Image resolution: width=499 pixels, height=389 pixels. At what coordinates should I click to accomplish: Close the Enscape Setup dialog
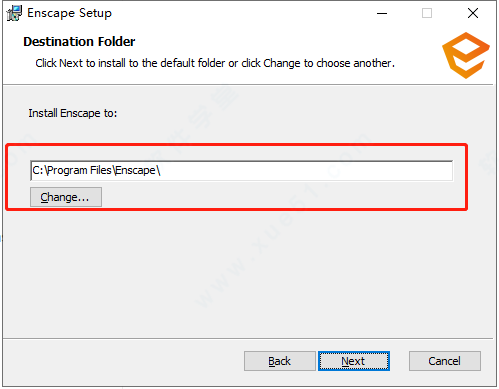point(473,13)
